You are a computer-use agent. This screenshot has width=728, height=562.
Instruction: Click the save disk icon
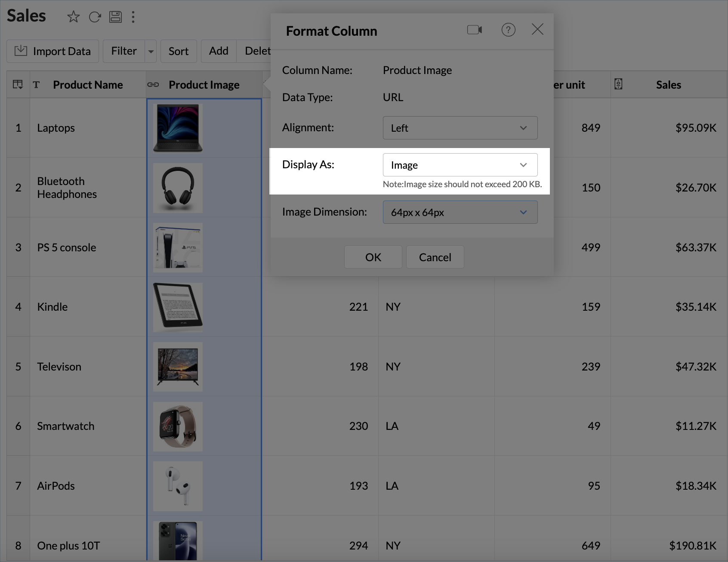click(115, 17)
